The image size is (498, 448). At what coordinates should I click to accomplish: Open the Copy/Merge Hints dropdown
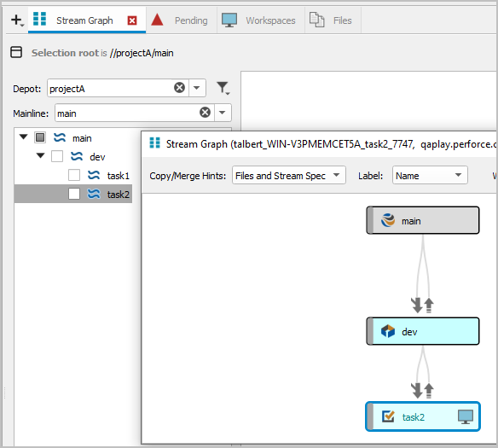[x=289, y=175]
